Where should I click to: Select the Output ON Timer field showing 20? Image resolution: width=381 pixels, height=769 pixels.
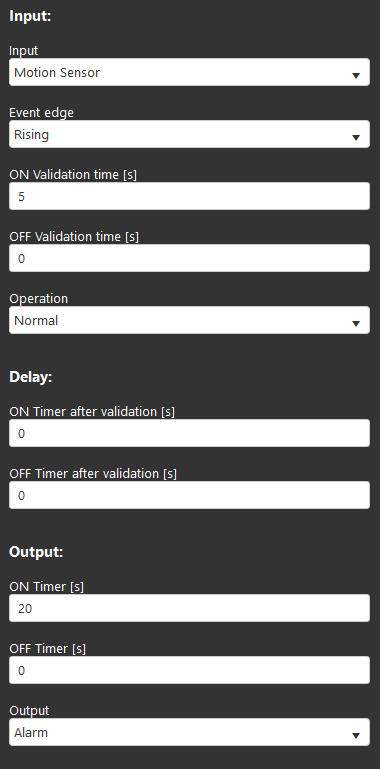point(189,608)
